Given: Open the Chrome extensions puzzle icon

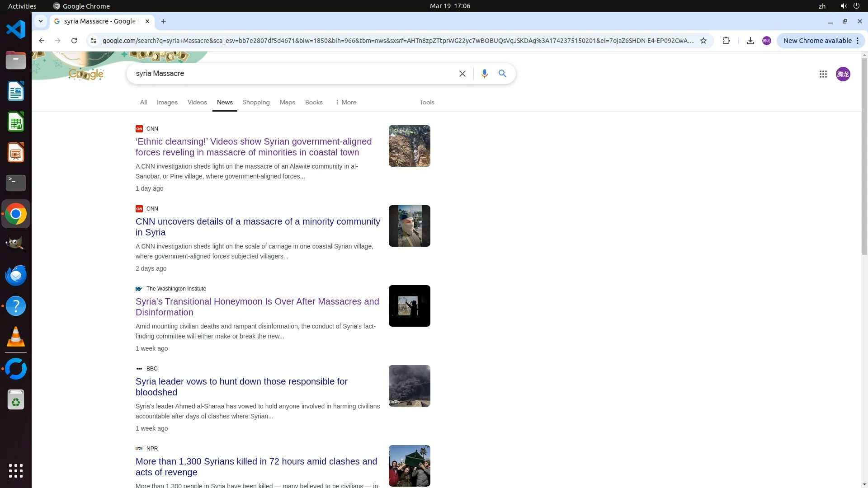Looking at the screenshot, I should click(726, 41).
